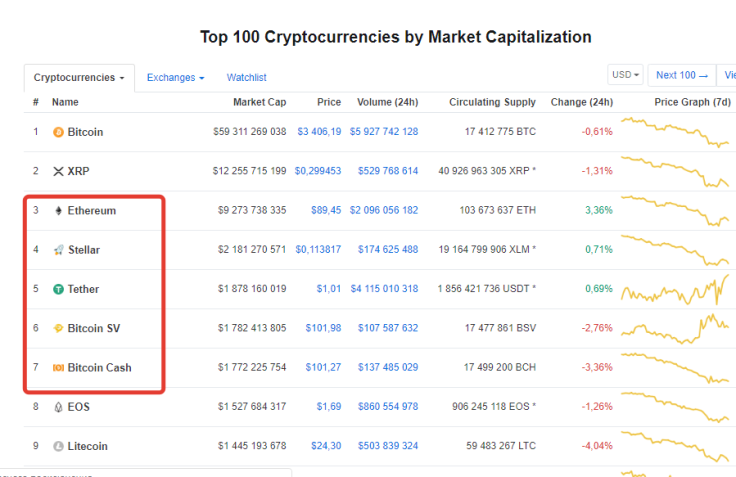This screenshot has width=736, height=477.
Task: Click Tether volume $4 115 010 318
Action: click(x=384, y=289)
